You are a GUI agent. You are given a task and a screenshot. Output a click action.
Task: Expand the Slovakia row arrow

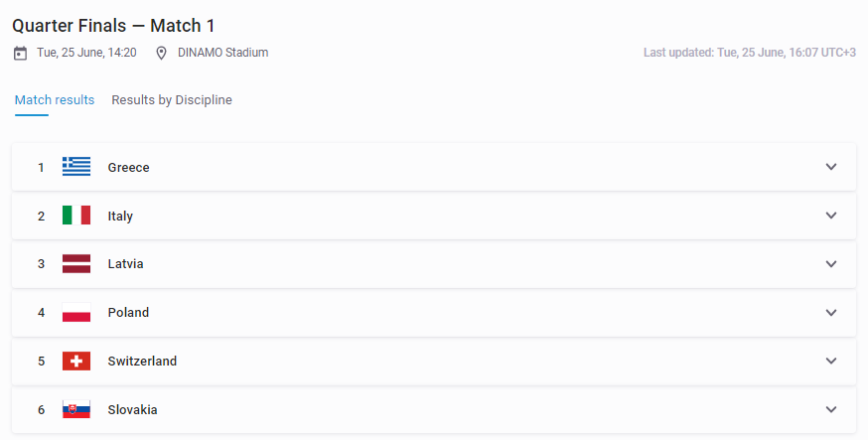pos(831,409)
